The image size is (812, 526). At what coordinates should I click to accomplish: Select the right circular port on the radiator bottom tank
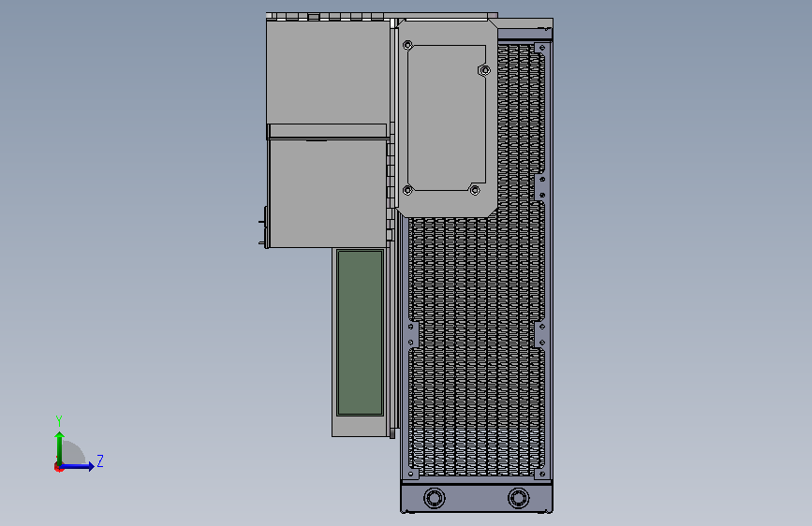[x=518, y=498]
